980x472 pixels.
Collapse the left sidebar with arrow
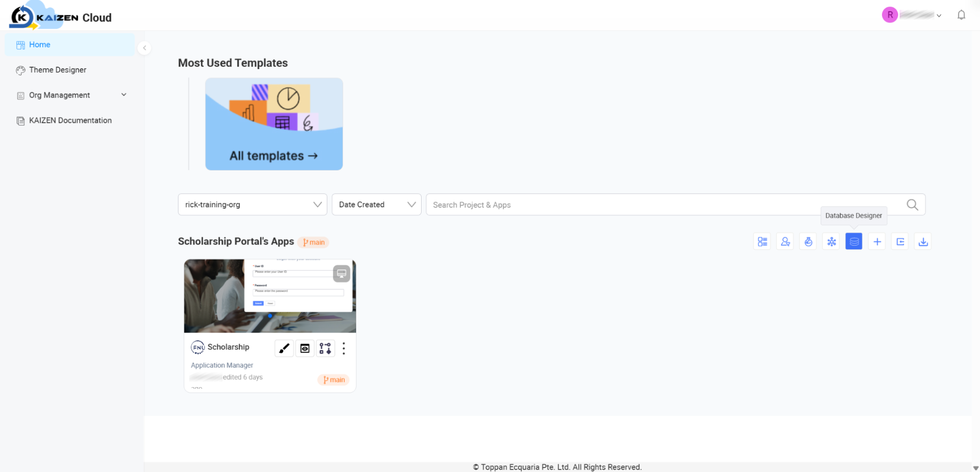point(144,48)
